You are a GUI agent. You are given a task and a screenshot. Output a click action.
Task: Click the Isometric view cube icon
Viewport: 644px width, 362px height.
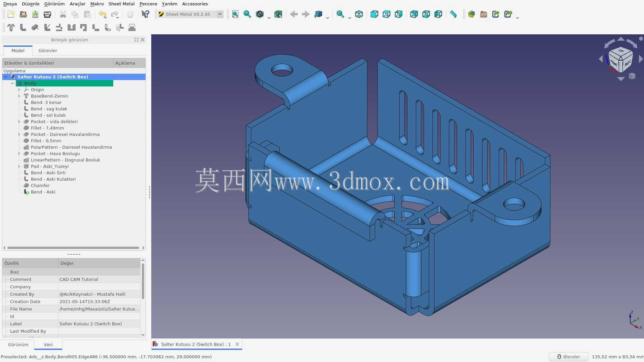pos(359,14)
